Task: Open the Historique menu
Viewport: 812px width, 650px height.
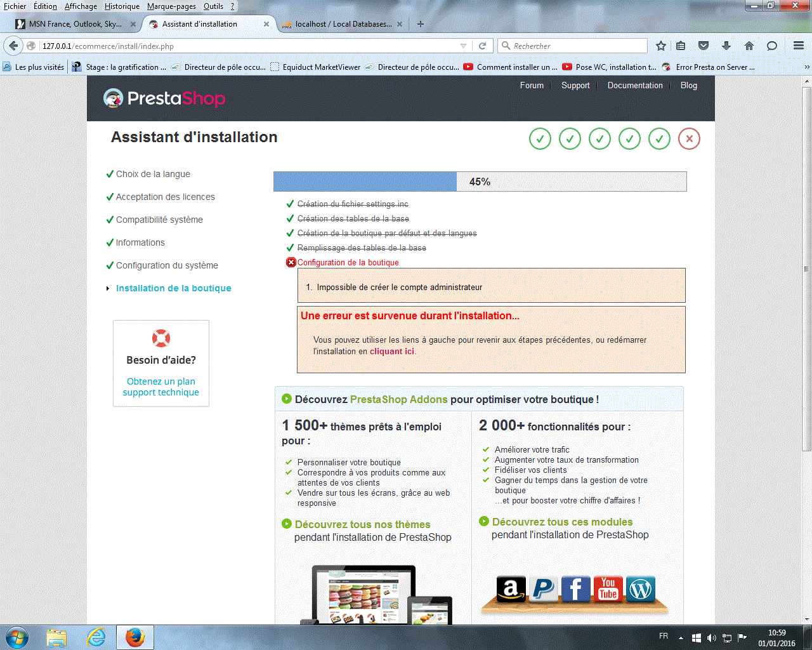Action: pos(122,6)
